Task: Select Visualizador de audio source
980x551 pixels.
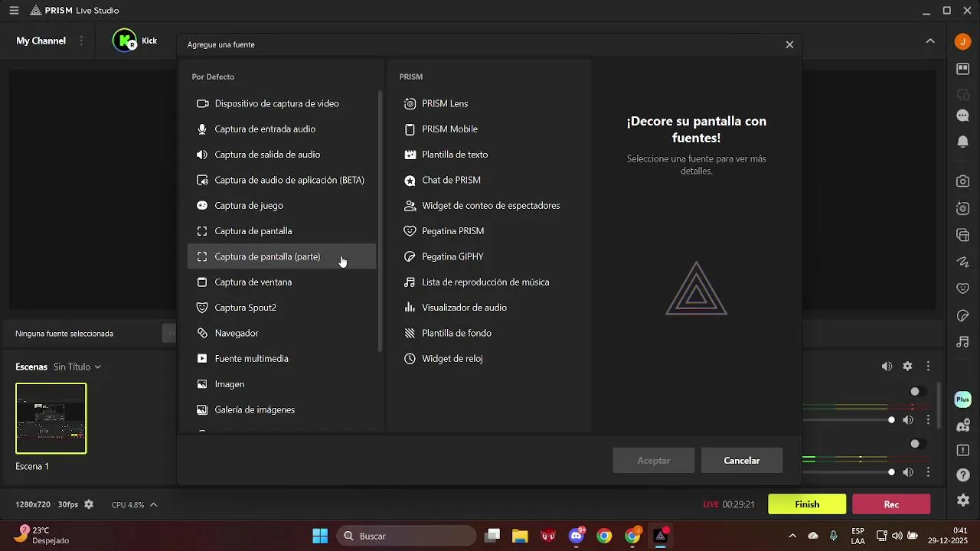Action: coord(488,308)
